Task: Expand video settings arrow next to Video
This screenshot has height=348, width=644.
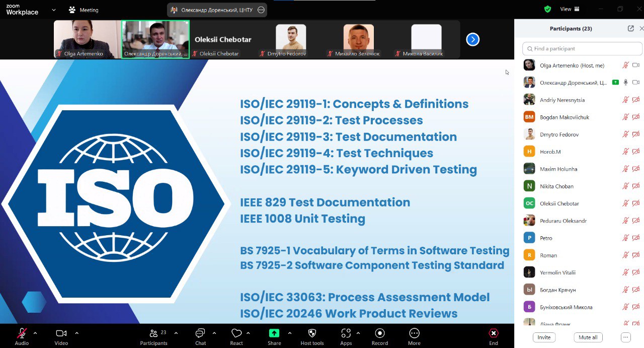Action: pos(76,333)
